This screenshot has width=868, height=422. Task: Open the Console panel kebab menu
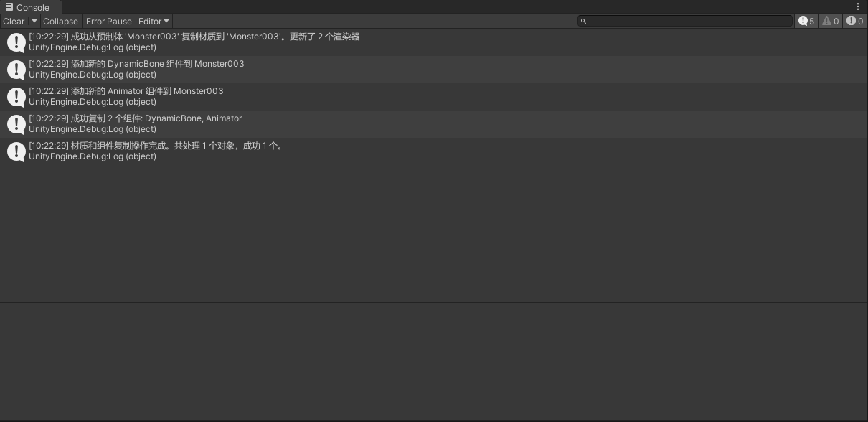pyautogui.click(x=858, y=6)
